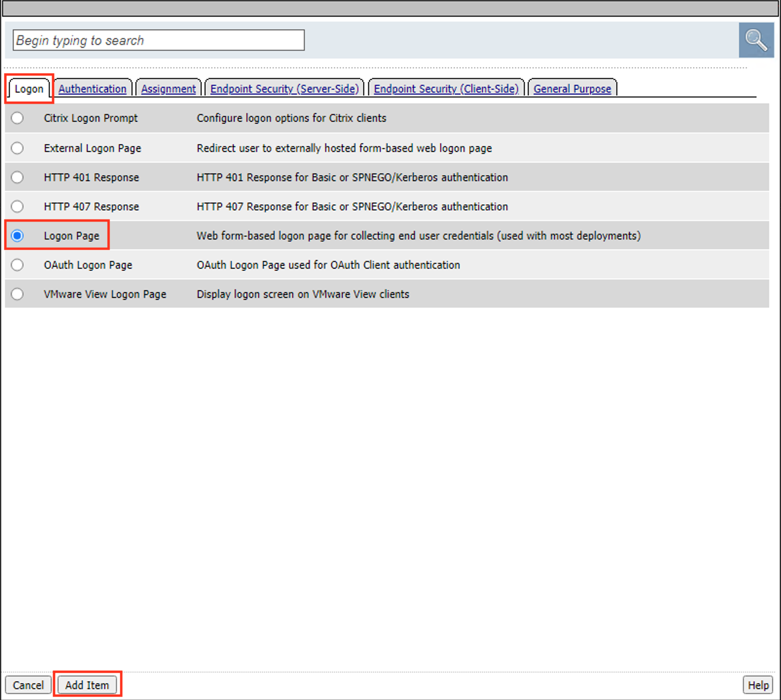Screen dimensions: 781x700
Task: Open Endpoint Security (Server-Side) tab
Action: click(x=284, y=89)
